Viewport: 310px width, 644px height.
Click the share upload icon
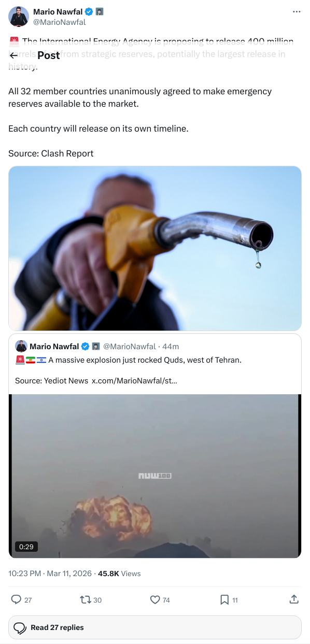294,599
